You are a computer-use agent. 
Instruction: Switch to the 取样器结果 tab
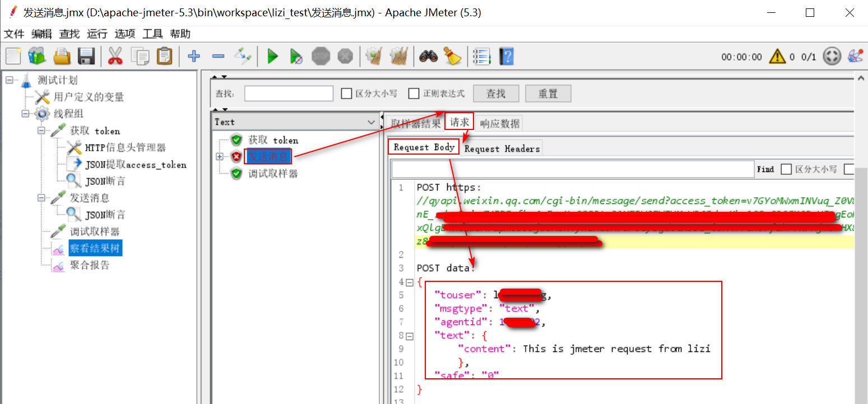(416, 123)
